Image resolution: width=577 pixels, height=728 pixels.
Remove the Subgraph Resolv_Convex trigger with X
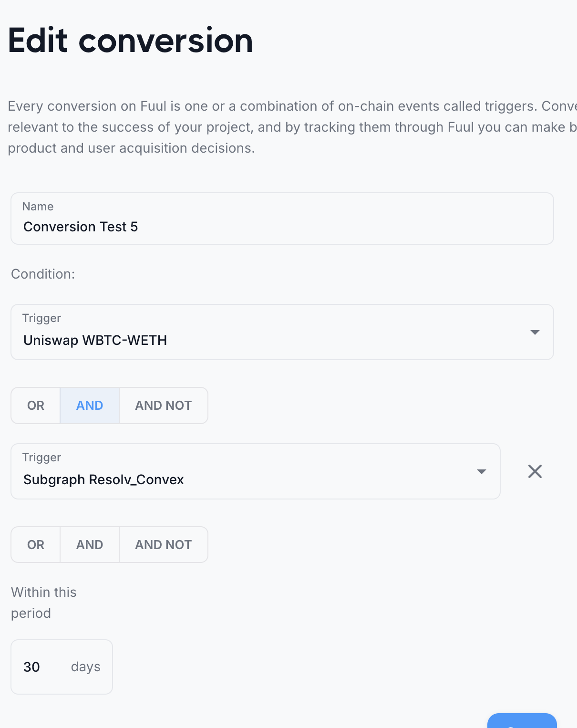coord(535,471)
